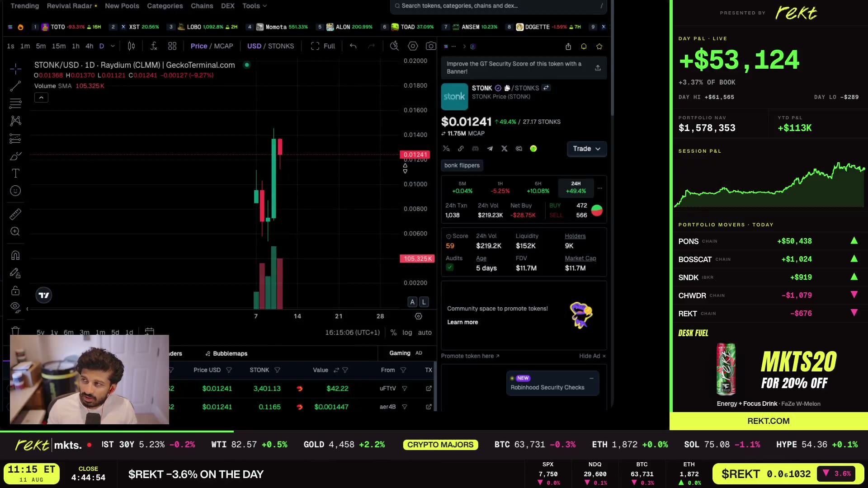
Task: Hide all drawings with eye icon
Action: pyautogui.click(x=15, y=308)
